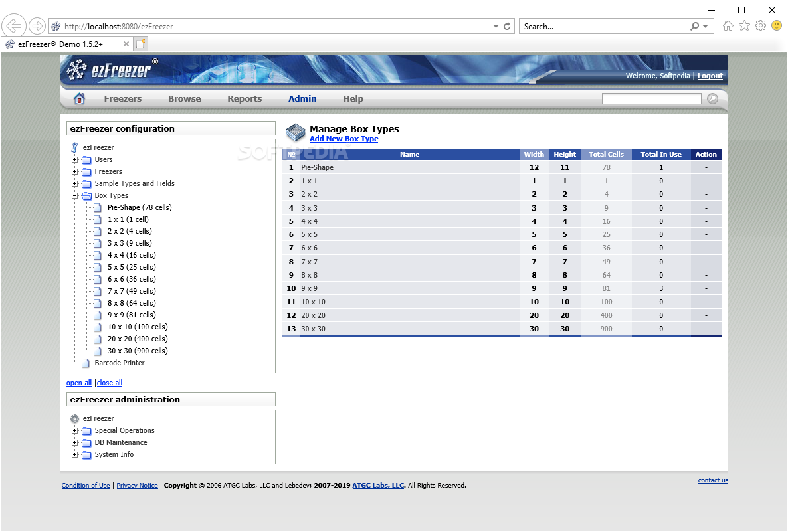
Task: Expand the Freezers tree node
Action: 75,172
